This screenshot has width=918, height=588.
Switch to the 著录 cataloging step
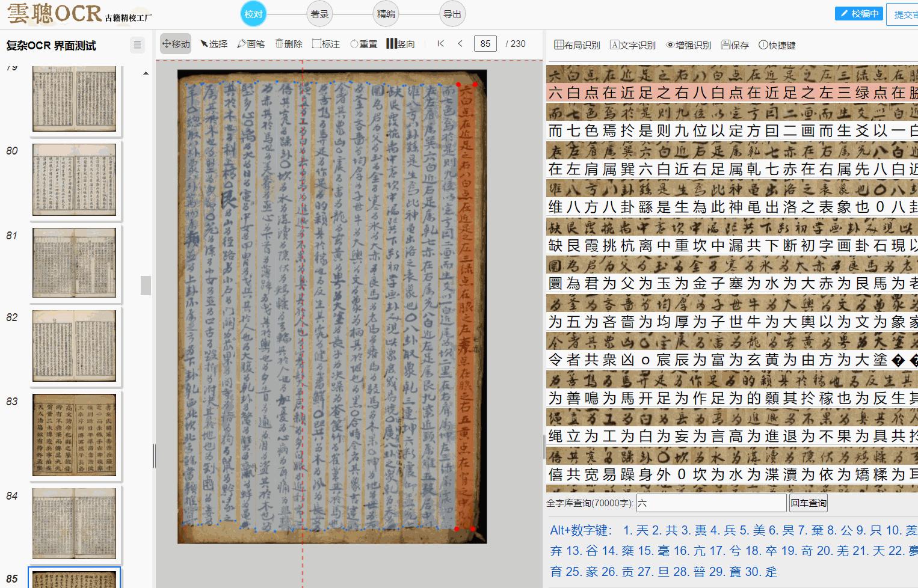(x=319, y=14)
